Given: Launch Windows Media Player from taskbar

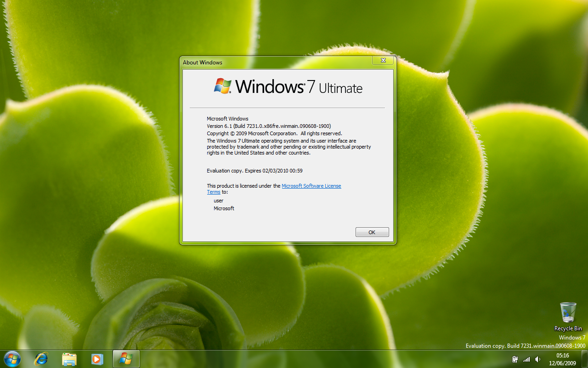Looking at the screenshot, I should click(97, 359).
